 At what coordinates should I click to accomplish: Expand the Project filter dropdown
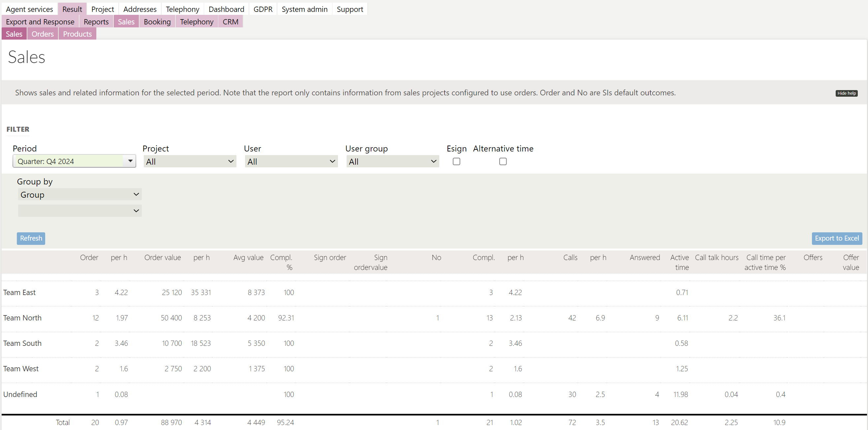190,162
